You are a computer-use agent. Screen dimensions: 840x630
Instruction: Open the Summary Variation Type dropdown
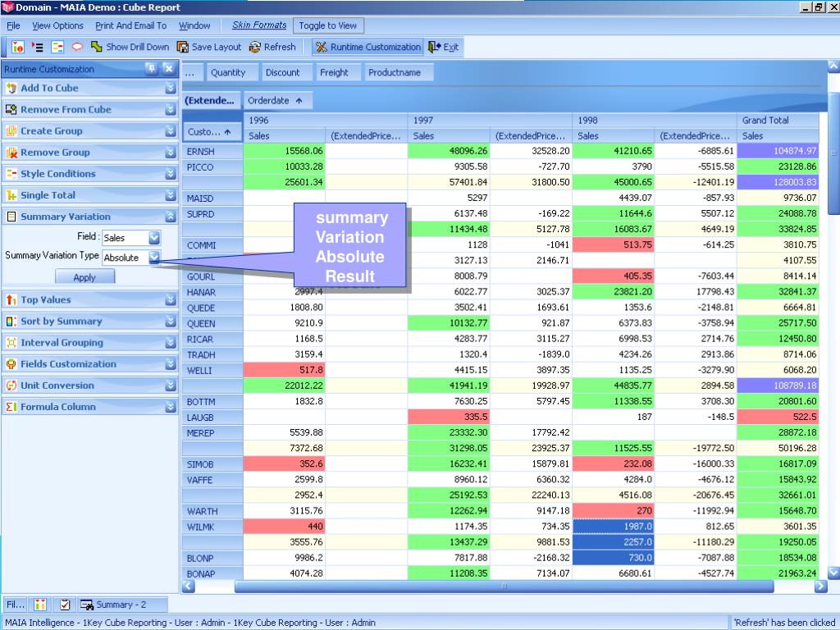point(154,258)
